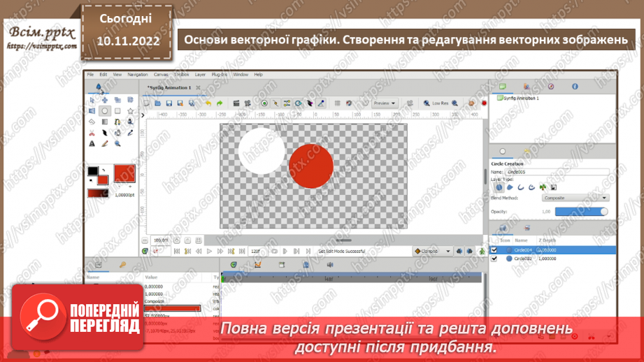Screen dimensions: 644x362
Task: Select the Star tool
Action: pyautogui.click(x=130, y=111)
